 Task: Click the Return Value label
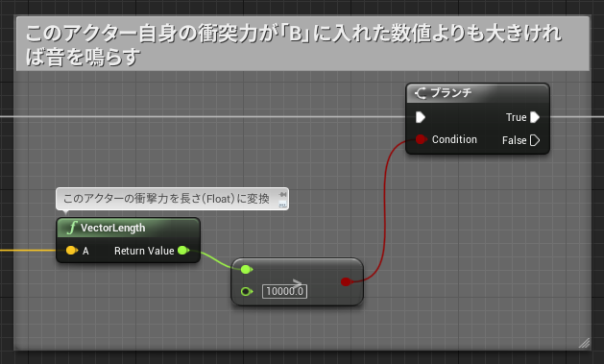(144, 251)
